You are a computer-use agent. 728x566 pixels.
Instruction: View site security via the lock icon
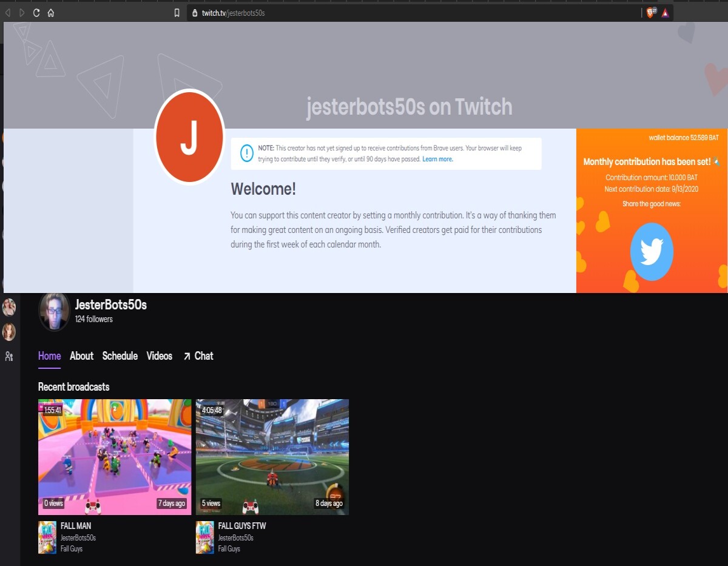[195, 13]
